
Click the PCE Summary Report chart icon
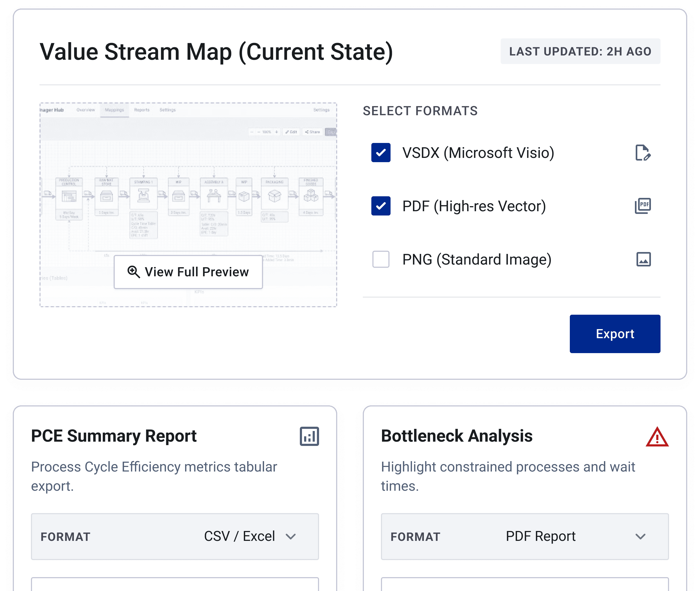pyautogui.click(x=309, y=436)
